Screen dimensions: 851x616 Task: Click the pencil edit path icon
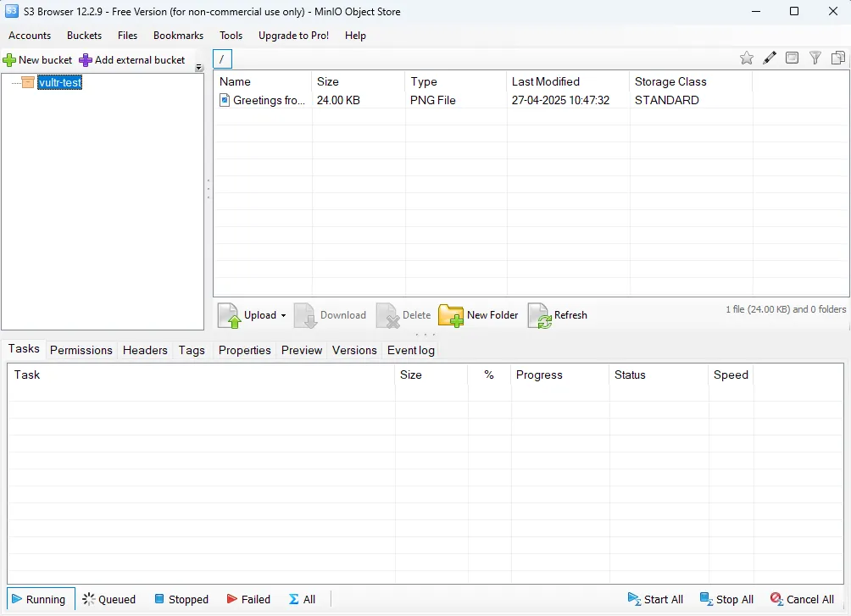click(770, 58)
